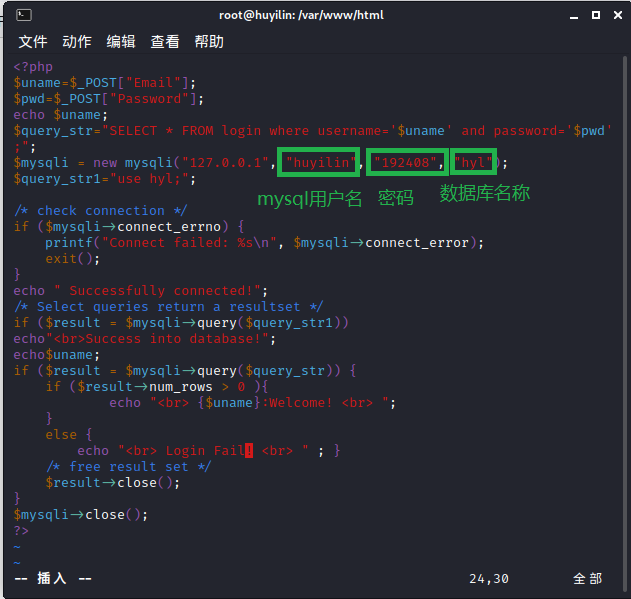Click the terminal vertical scrollbar

click(x=625, y=322)
